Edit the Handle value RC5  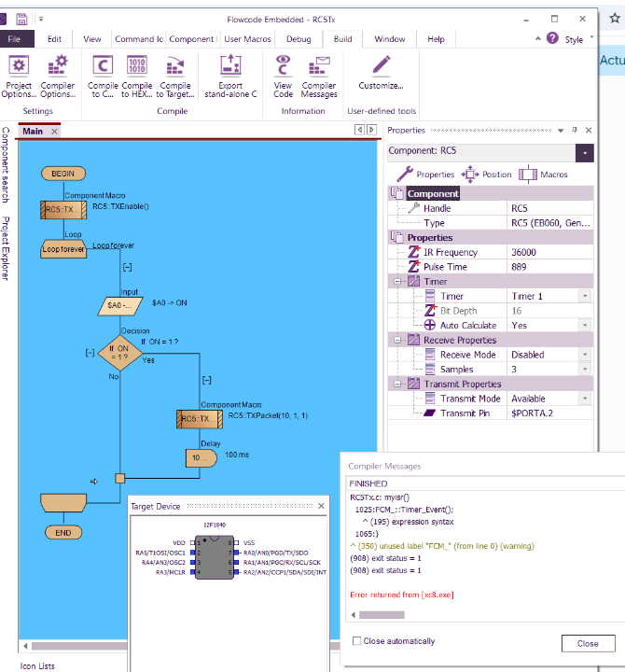tap(550, 208)
